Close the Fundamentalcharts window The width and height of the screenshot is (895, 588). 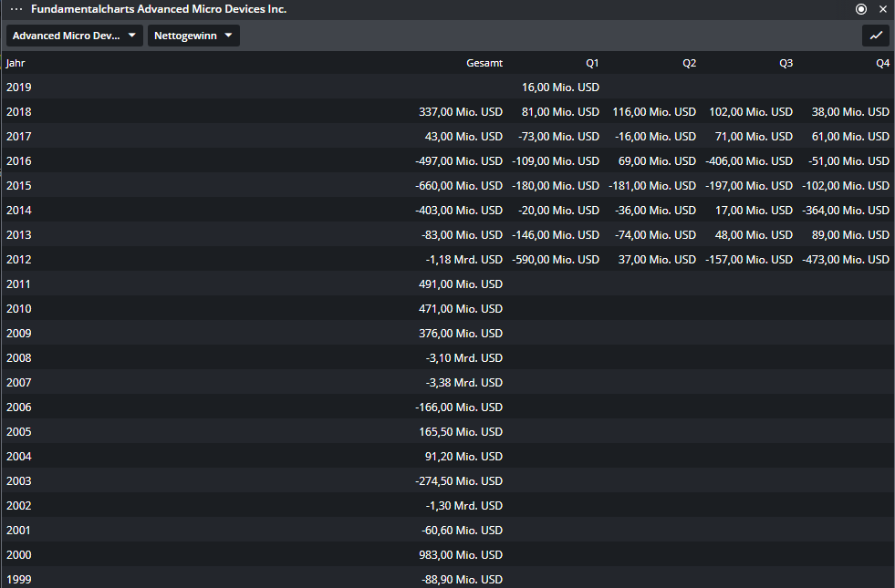point(883,9)
